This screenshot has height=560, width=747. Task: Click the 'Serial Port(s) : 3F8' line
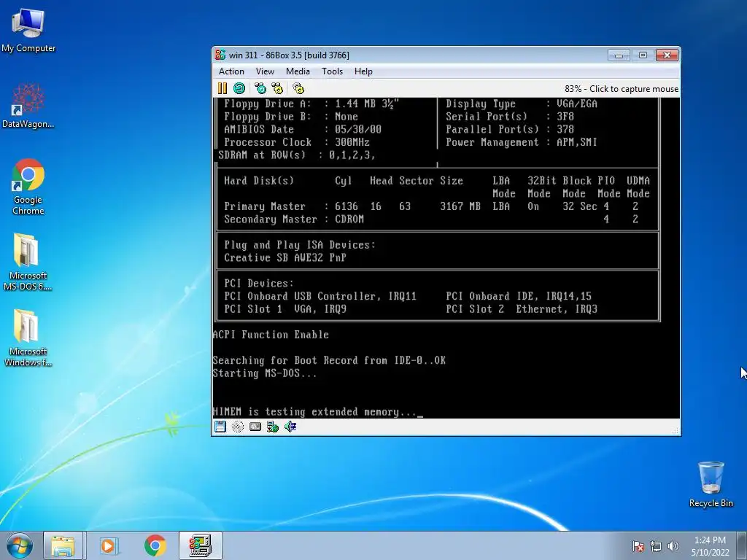tap(510, 116)
